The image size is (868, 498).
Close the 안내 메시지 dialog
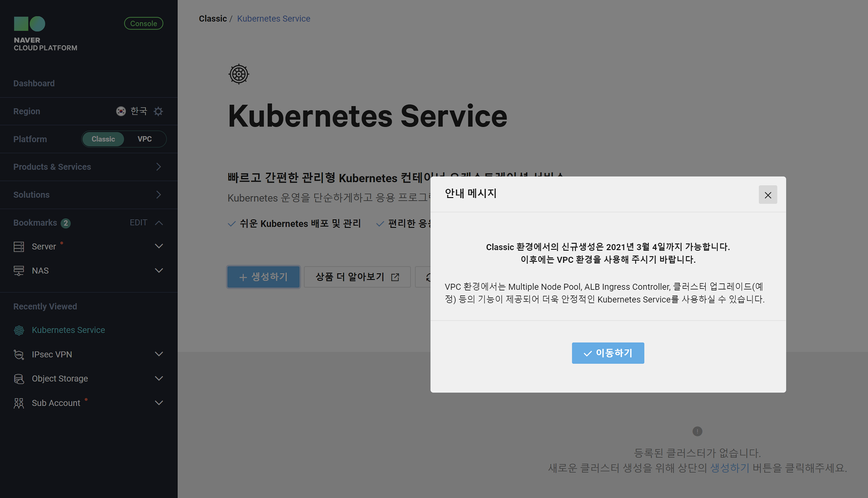[767, 195]
